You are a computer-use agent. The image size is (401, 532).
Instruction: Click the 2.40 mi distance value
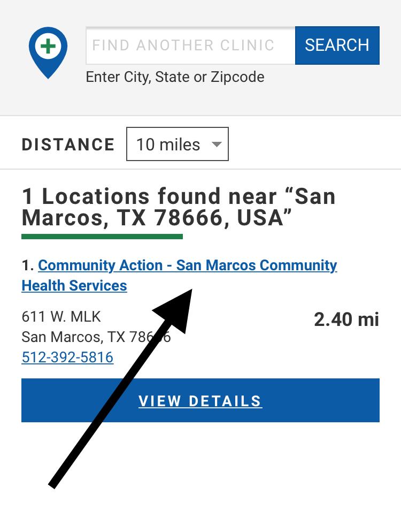346,320
